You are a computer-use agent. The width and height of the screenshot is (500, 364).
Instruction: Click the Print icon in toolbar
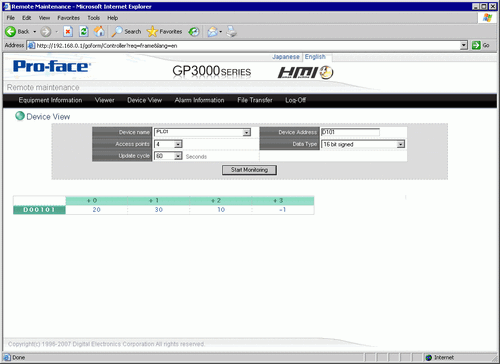(x=231, y=32)
